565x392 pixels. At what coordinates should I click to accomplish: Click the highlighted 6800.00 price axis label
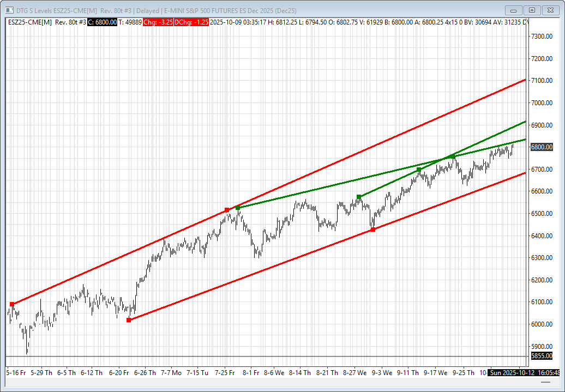pos(541,147)
